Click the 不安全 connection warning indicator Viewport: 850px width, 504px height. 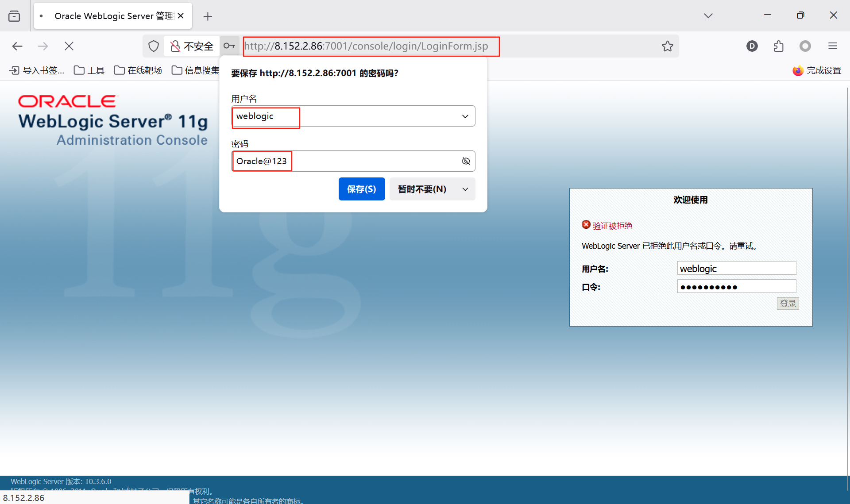coord(192,46)
